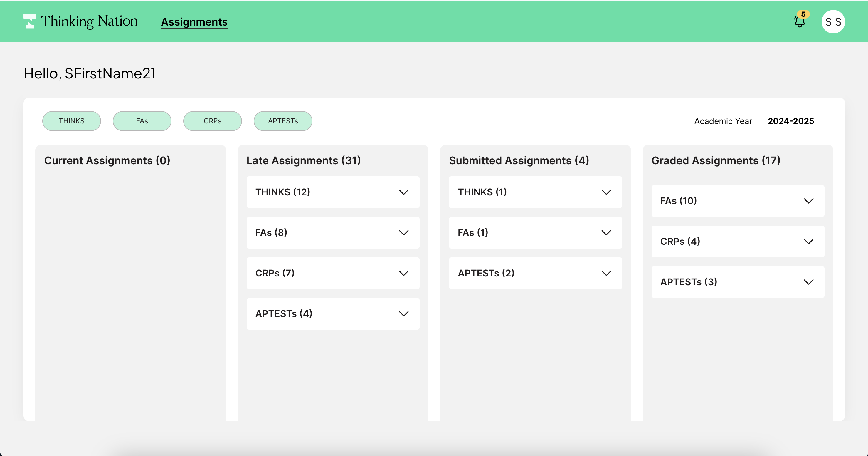
Task: Expand Submitted APTESTs (2) chevron
Action: click(606, 273)
